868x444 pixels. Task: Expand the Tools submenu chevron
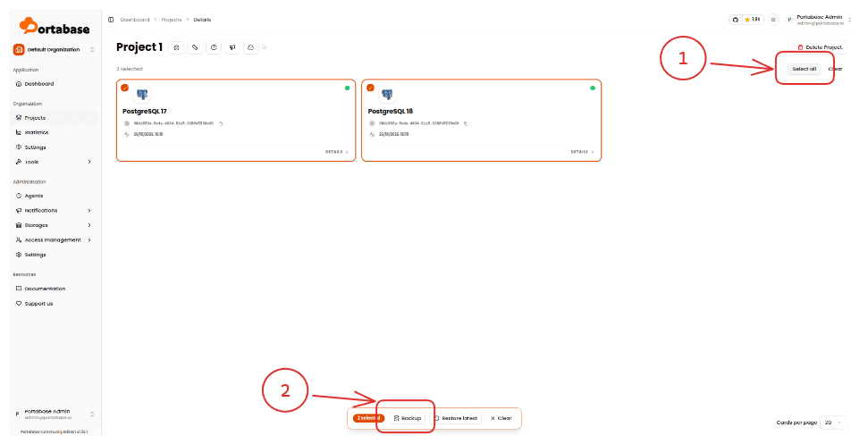(x=89, y=162)
